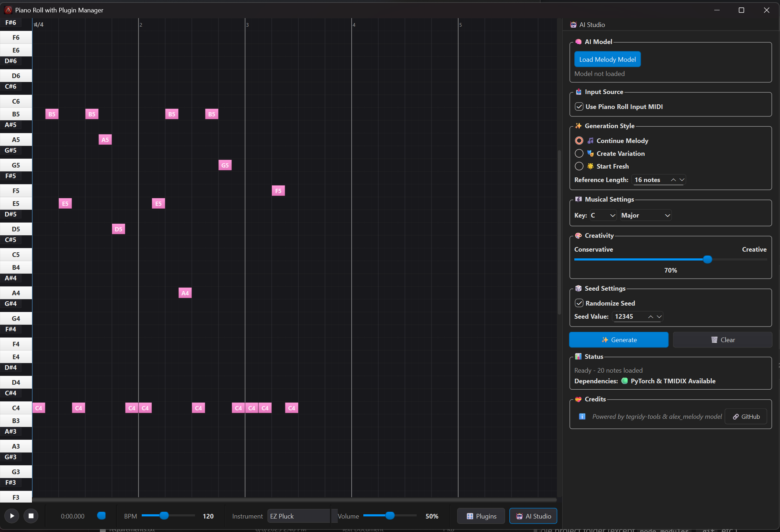Increase Reference Length with up arrow

673,180
